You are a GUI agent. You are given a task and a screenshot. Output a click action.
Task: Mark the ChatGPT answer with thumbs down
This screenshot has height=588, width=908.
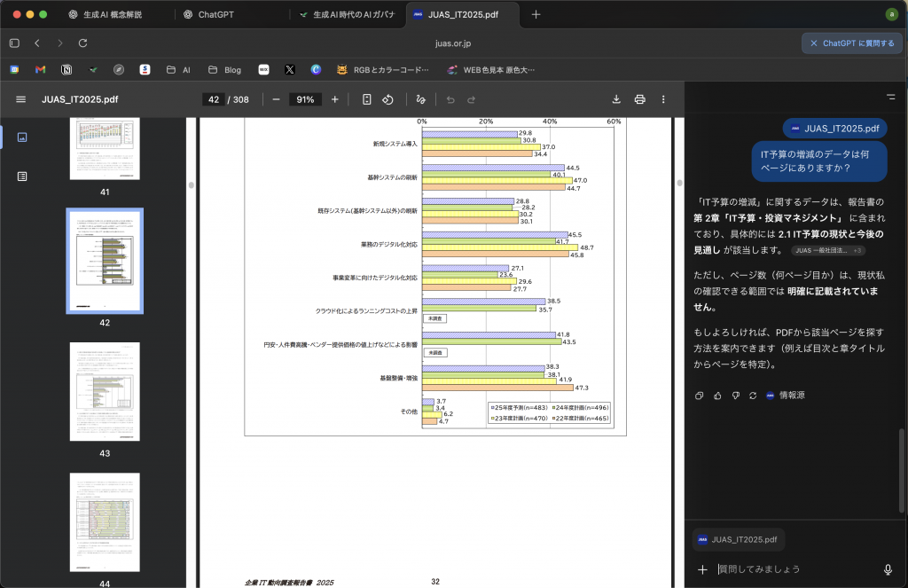735,396
